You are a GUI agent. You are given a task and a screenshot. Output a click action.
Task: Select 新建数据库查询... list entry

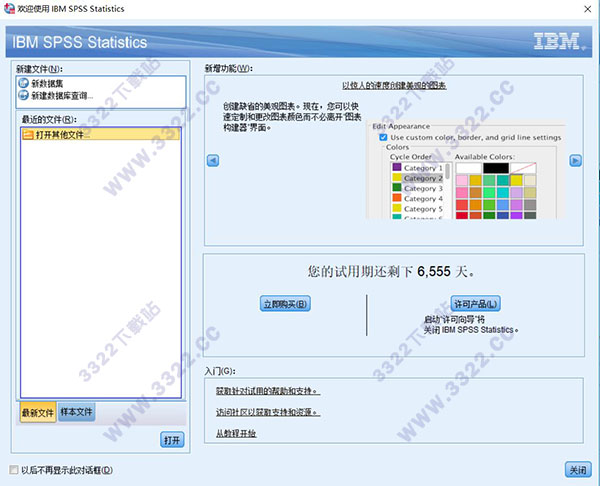tap(101, 95)
